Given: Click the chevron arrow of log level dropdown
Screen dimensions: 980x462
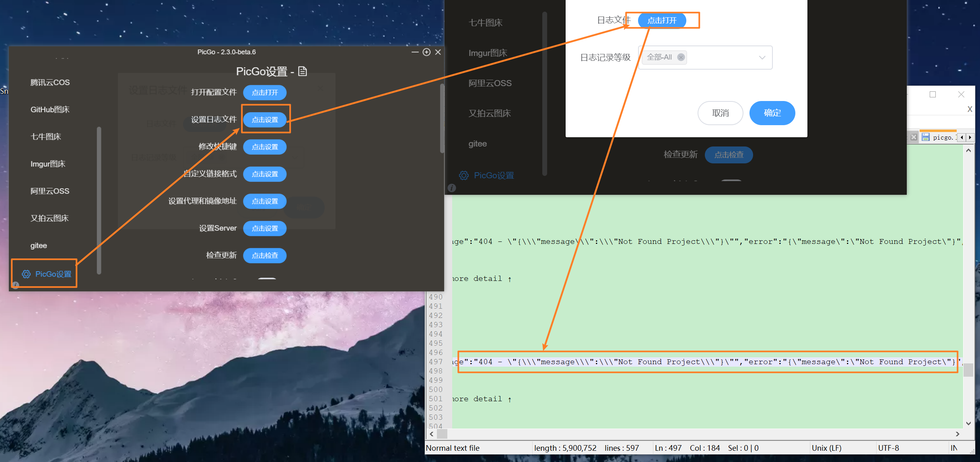Looking at the screenshot, I should 762,57.
